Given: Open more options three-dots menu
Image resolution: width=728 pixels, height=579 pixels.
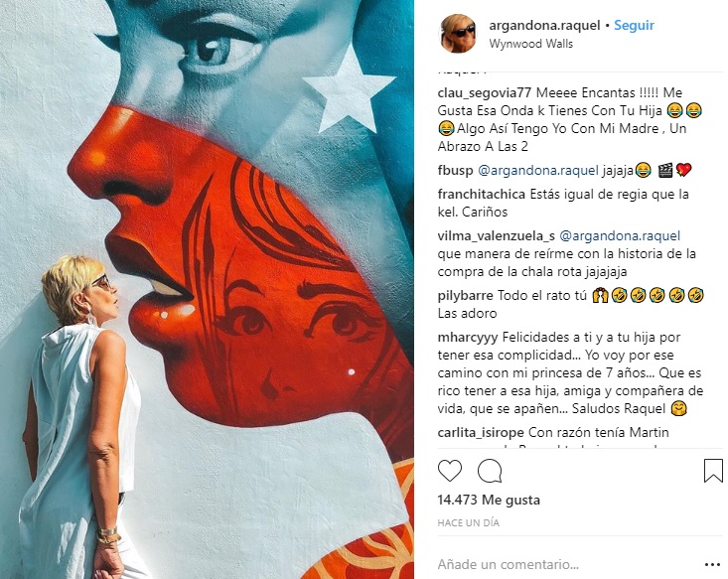Looking at the screenshot, I should [x=712, y=565].
